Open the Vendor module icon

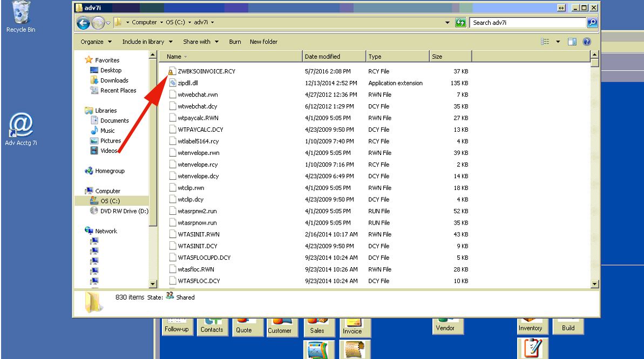click(448, 326)
